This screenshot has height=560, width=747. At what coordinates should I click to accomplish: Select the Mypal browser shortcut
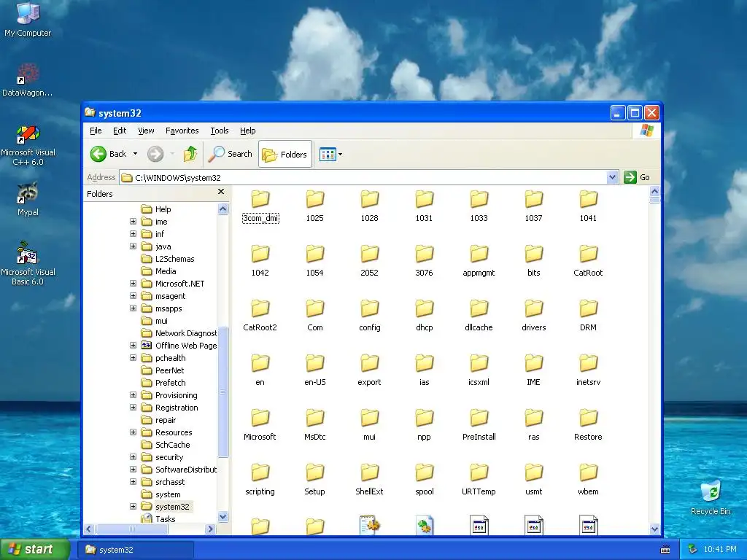[x=28, y=199]
